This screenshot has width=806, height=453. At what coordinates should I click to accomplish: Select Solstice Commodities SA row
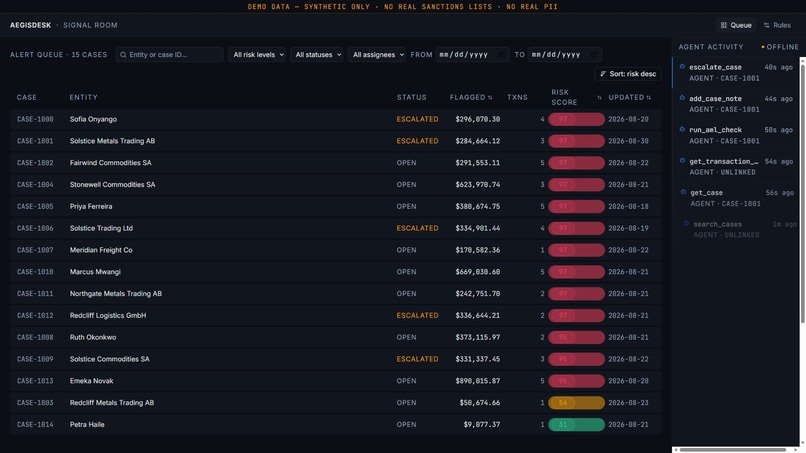(x=335, y=359)
